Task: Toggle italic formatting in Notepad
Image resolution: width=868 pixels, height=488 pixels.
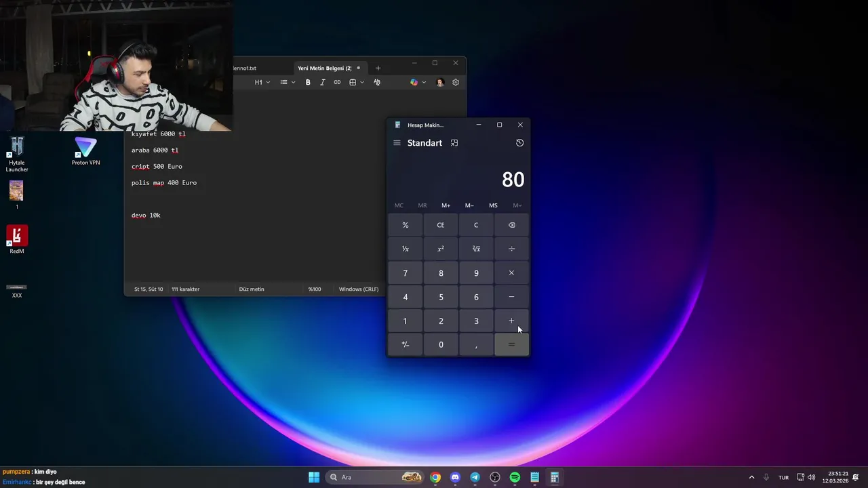Action: (x=322, y=82)
